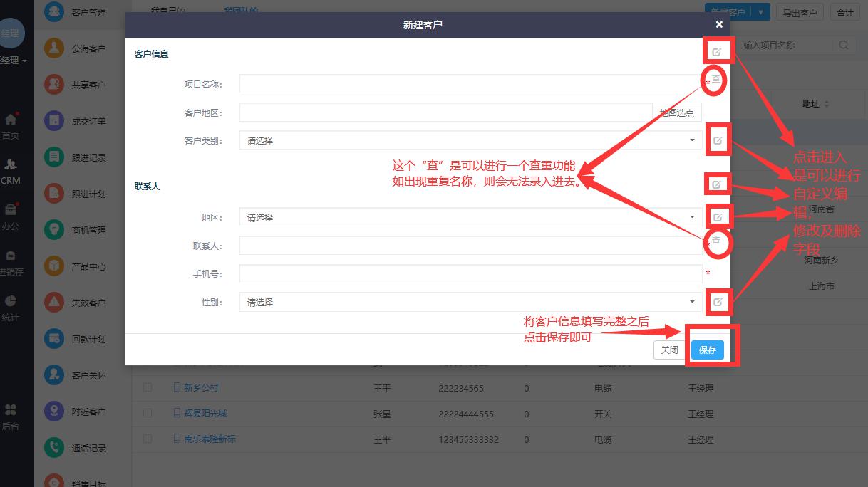Open the 统计 module
Image resolution: width=868 pixels, height=487 pixels.
click(x=10, y=308)
